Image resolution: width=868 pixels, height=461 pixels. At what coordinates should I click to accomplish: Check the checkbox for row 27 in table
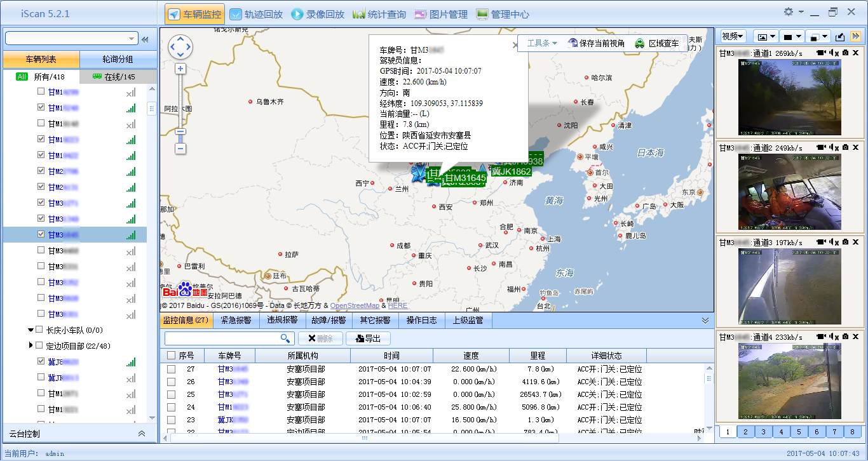[171, 369]
